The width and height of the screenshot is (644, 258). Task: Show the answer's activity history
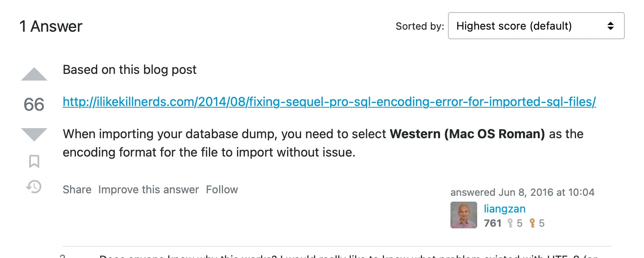tap(34, 187)
